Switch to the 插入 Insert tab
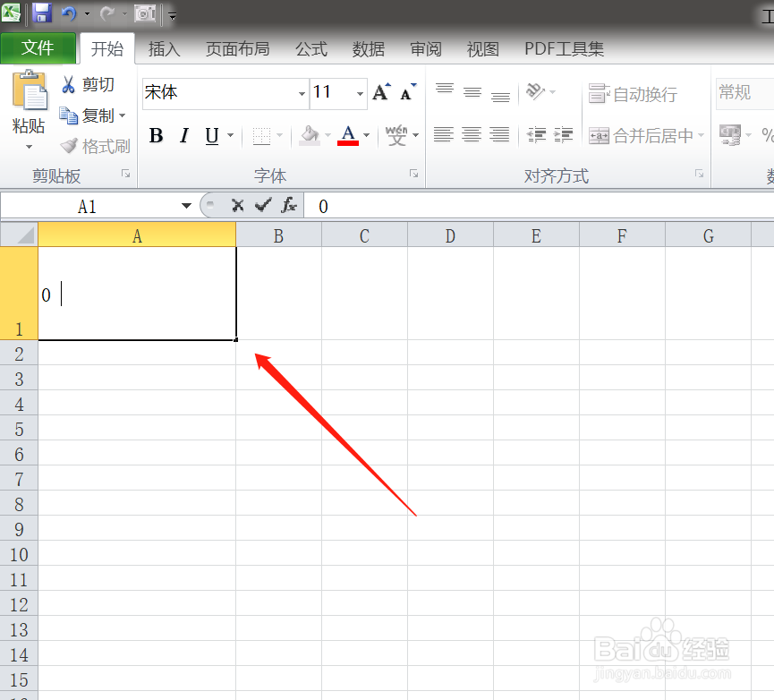Screen dimensions: 774x700 point(165,49)
